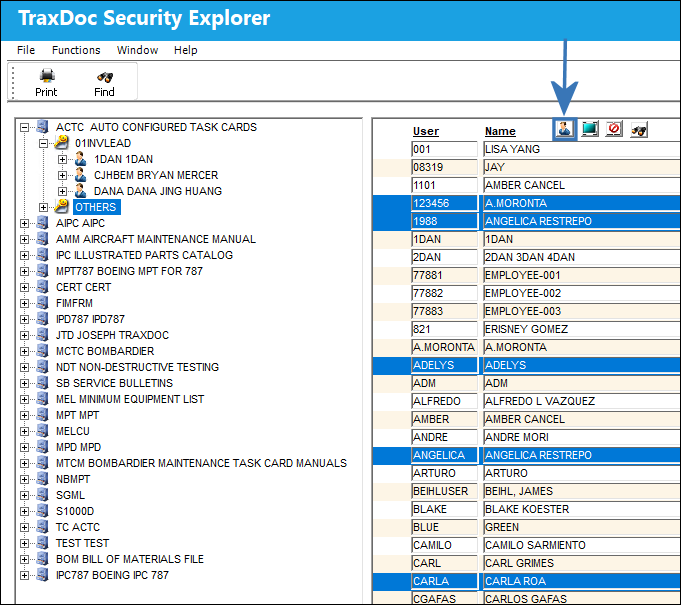Click book icon beside FIMFRM
This screenshot has width=681, height=605.
tap(42, 303)
